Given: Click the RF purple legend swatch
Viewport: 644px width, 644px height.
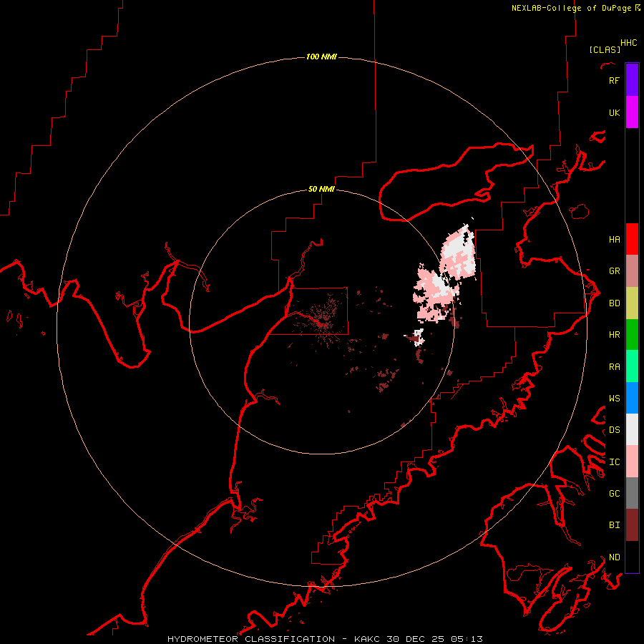Looking at the screenshot, I should 632,80.
